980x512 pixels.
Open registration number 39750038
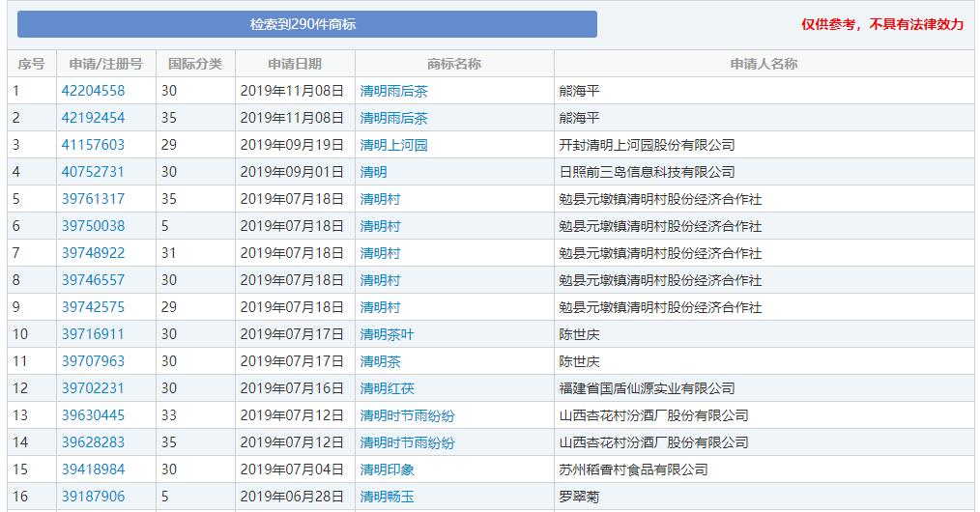point(93,226)
